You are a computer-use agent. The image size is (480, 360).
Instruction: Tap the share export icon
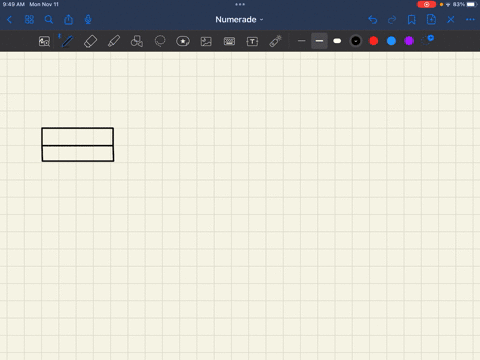point(68,20)
